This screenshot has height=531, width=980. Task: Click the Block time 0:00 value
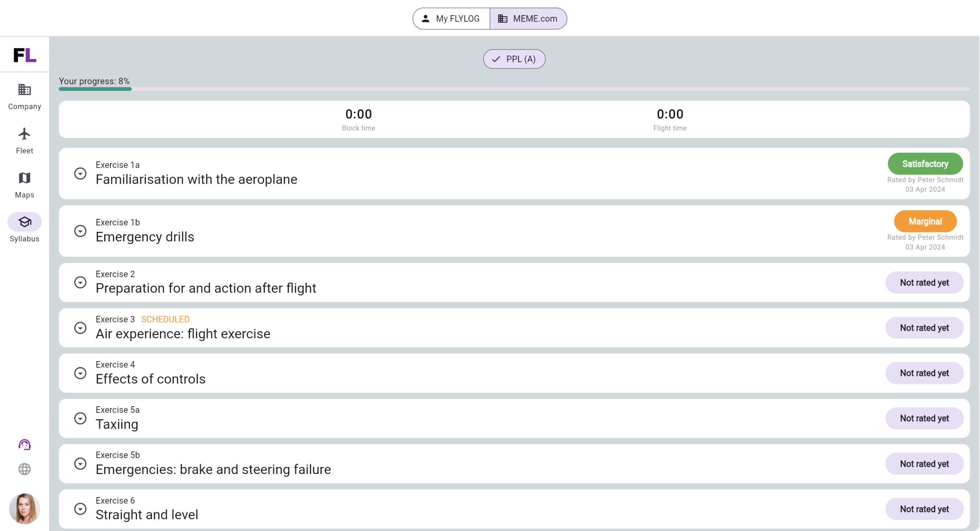(x=358, y=114)
